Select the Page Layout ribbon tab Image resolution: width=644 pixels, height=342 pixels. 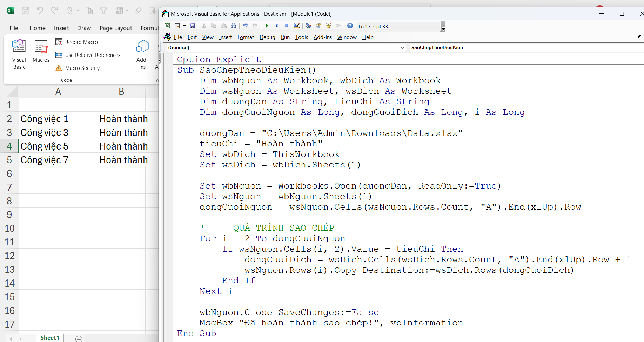tap(115, 28)
